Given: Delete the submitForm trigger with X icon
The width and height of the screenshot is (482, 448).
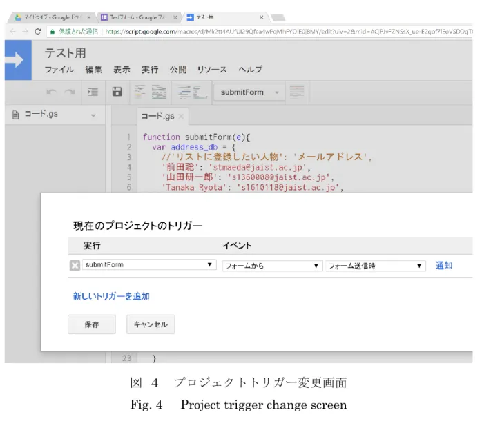Looking at the screenshot, I should pos(75,265).
